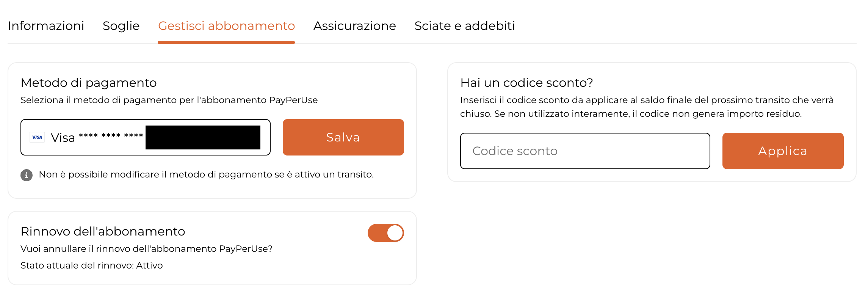The height and width of the screenshot is (289, 868).
Task: Open the Visa payment method dropdown
Action: pos(145,137)
